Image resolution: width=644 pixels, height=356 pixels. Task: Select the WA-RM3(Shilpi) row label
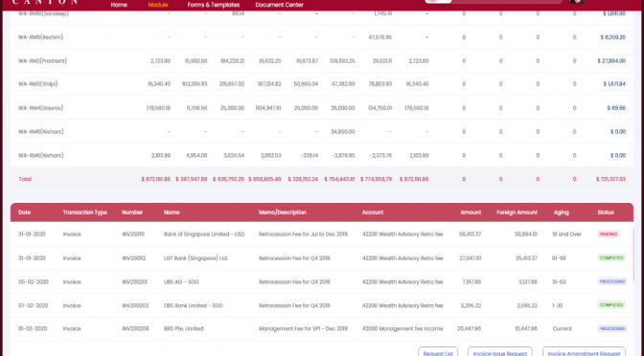tap(37, 84)
